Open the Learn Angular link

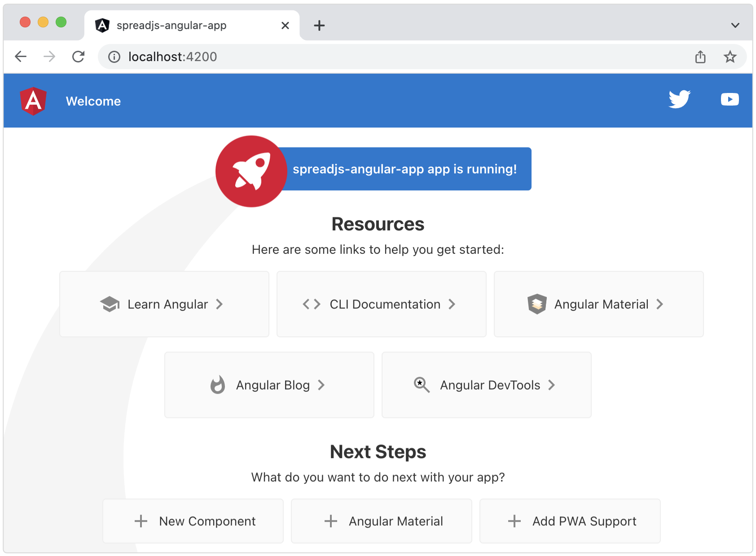tap(164, 304)
